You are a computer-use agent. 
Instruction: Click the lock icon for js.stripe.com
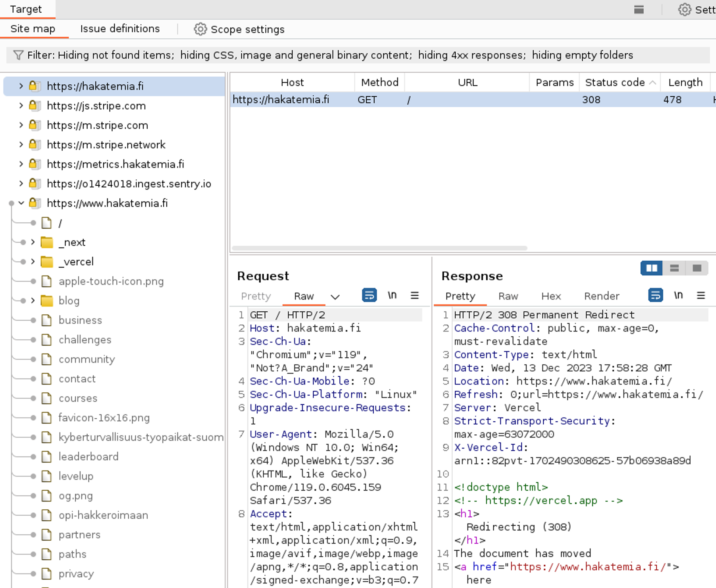pos(34,106)
